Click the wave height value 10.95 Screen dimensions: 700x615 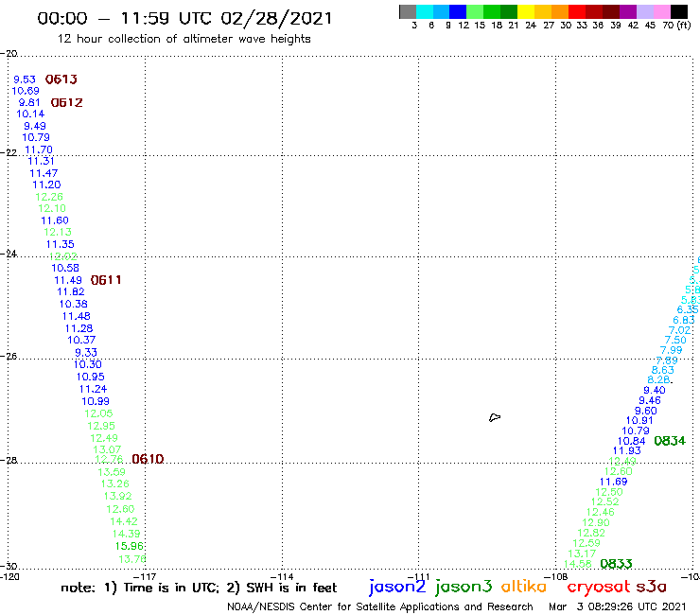90,377
